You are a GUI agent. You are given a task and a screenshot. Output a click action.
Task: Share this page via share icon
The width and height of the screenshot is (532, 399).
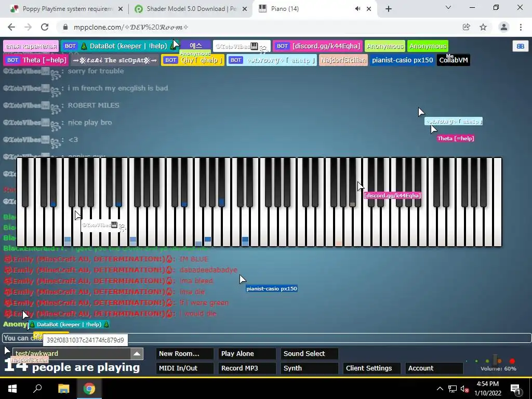click(x=466, y=27)
